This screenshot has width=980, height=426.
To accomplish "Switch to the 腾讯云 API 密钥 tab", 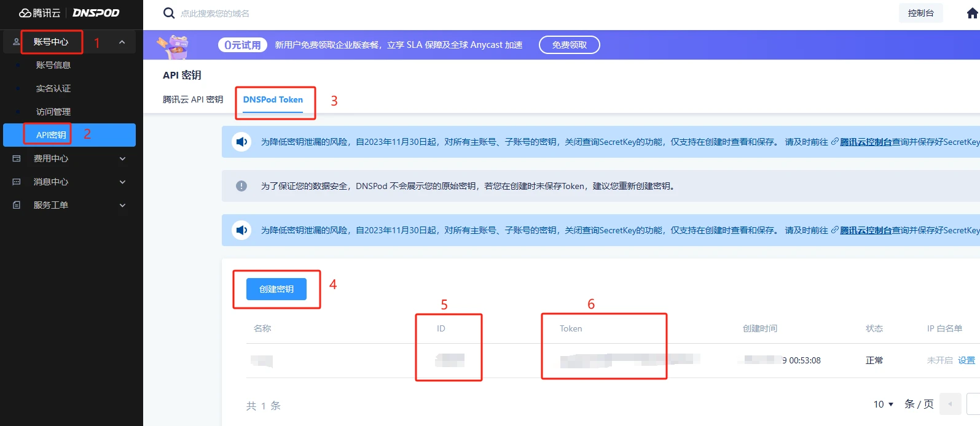I will (193, 99).
